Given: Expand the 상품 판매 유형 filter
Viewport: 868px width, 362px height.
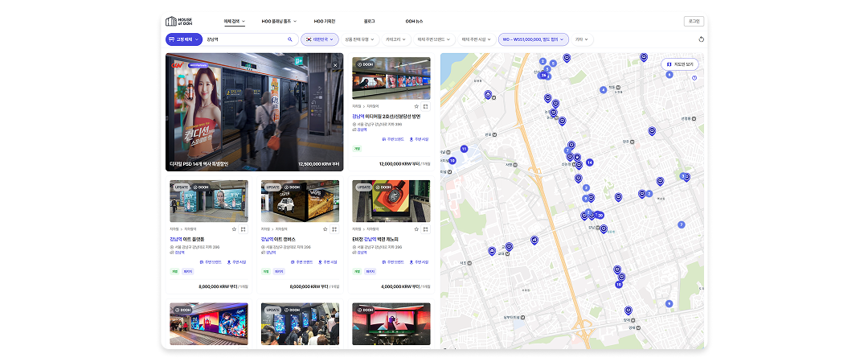Looking at the screenshot, I should pyautogui.click(x=359, y=39).
